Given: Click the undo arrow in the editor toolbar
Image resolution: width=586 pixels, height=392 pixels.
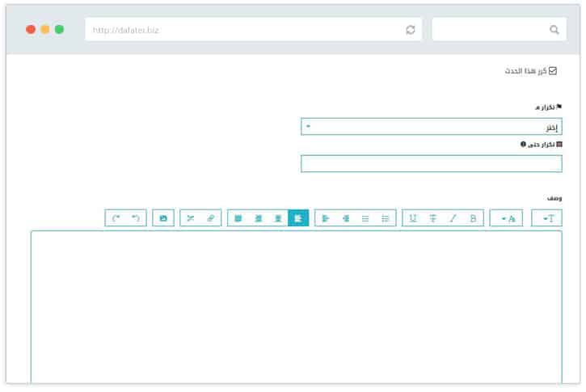Looking at the screenshot, I should point(136,218).
